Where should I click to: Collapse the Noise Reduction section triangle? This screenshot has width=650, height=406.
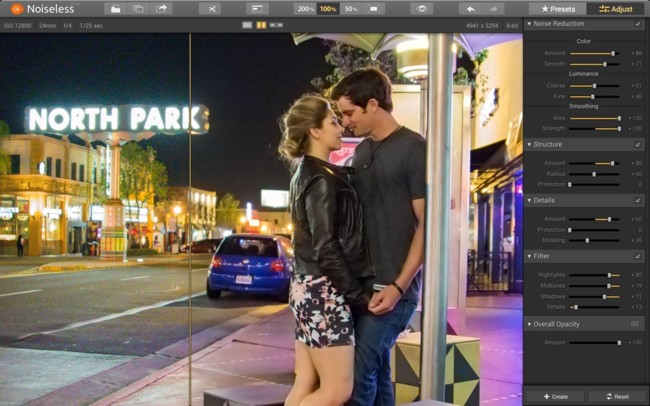click(x=529, y=24)
